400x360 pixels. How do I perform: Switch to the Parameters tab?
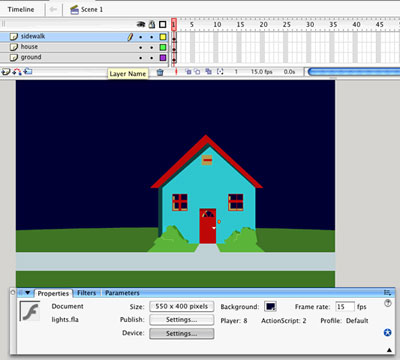coord(122,293)
